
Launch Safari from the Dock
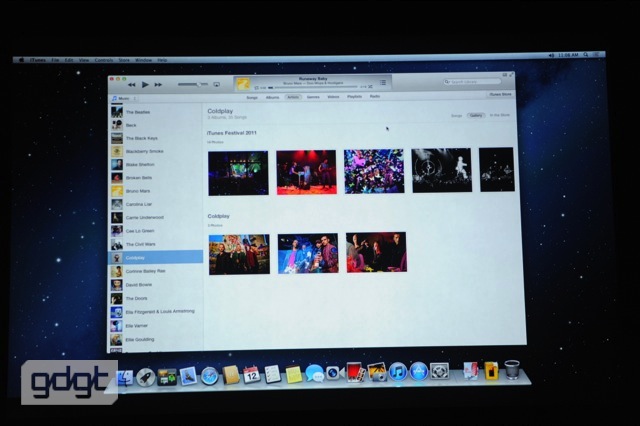click(209, 376)
